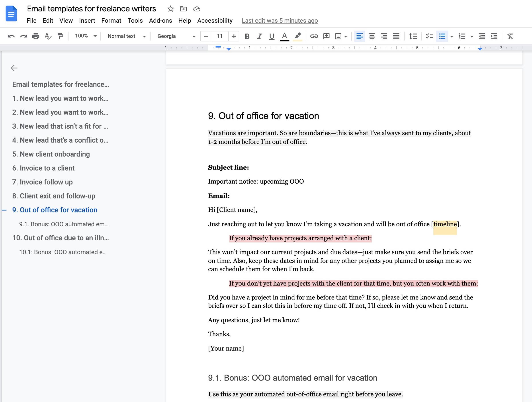
Task: Go to outline item '5. New client onboarding'
Action: click(x=51, y=154)
